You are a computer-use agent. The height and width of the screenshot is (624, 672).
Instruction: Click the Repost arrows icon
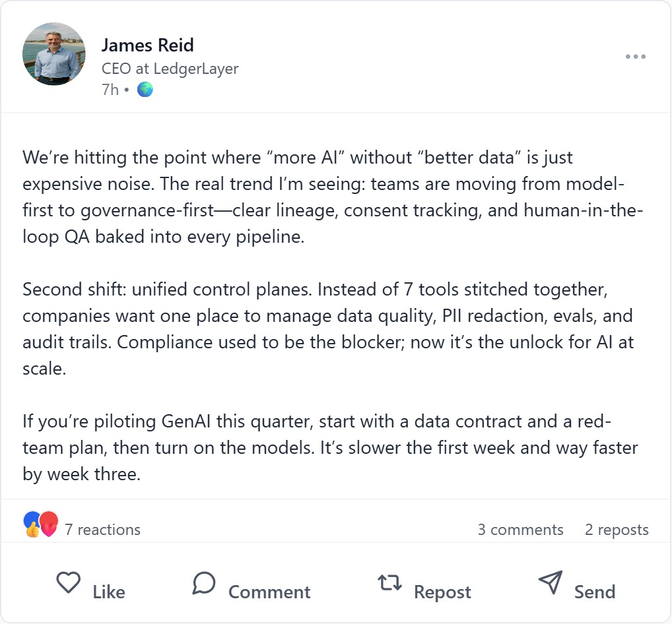click(389, 583)
